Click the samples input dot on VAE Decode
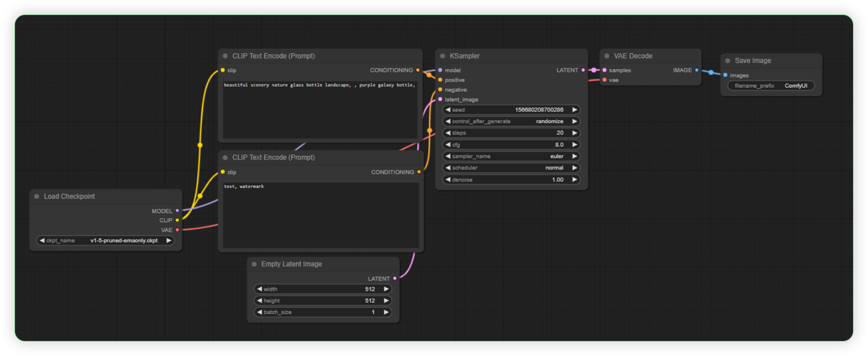 point(605,70)
